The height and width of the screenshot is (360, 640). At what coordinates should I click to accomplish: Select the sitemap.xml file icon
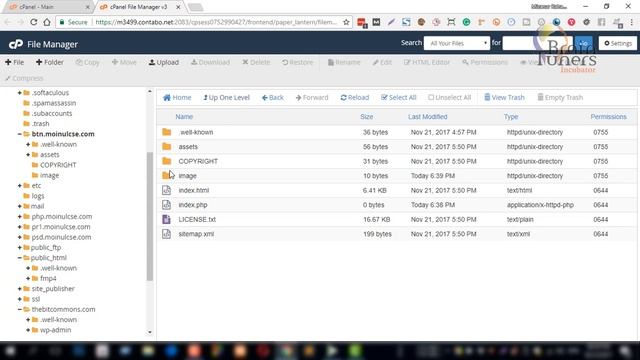(167, 234)
